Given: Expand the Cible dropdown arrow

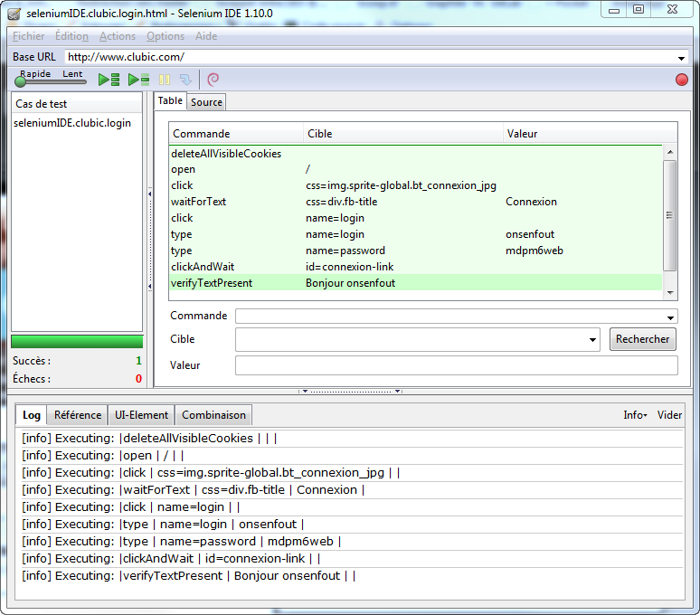Looking at the screenshot, I should point(592,340).
